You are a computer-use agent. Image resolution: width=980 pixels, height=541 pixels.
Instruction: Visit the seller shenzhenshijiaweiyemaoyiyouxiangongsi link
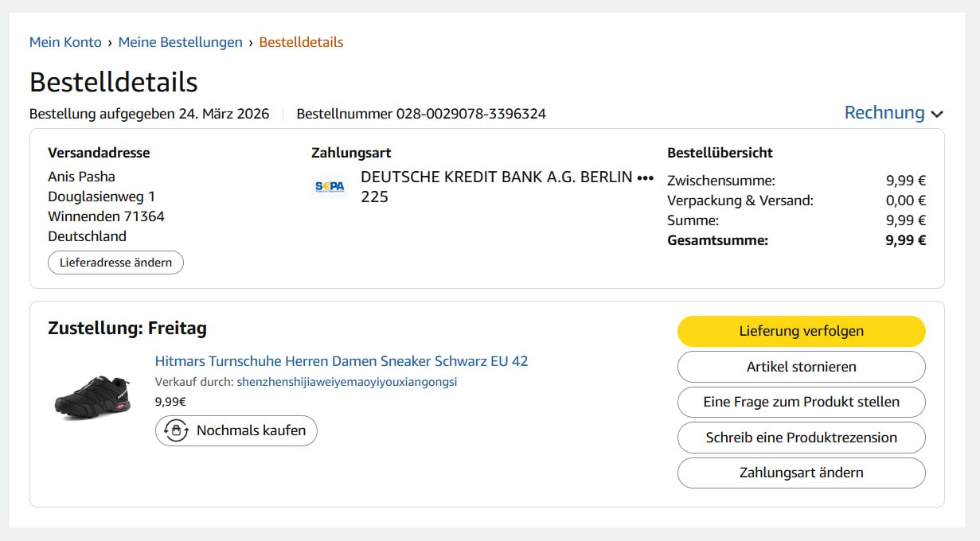(346, 382)
